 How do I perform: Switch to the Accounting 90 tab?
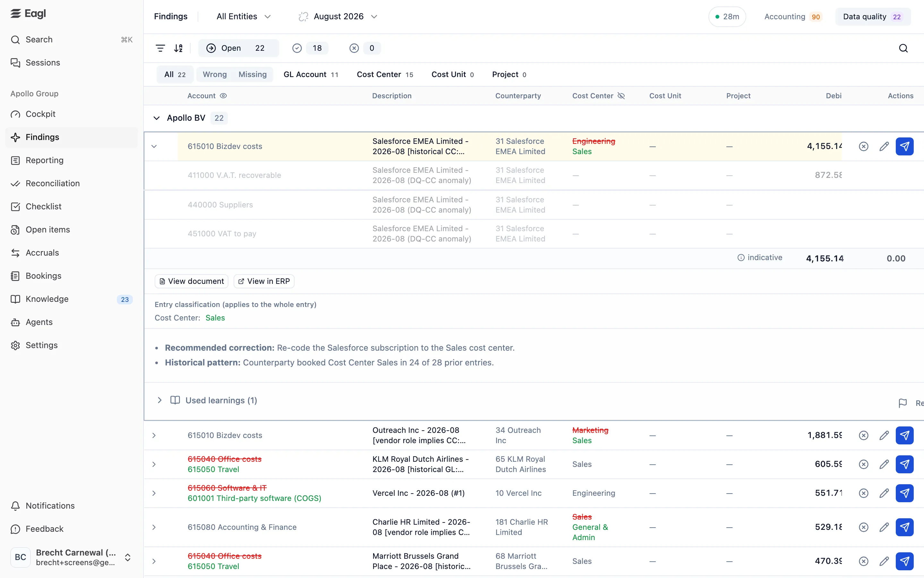click(793, 16)
